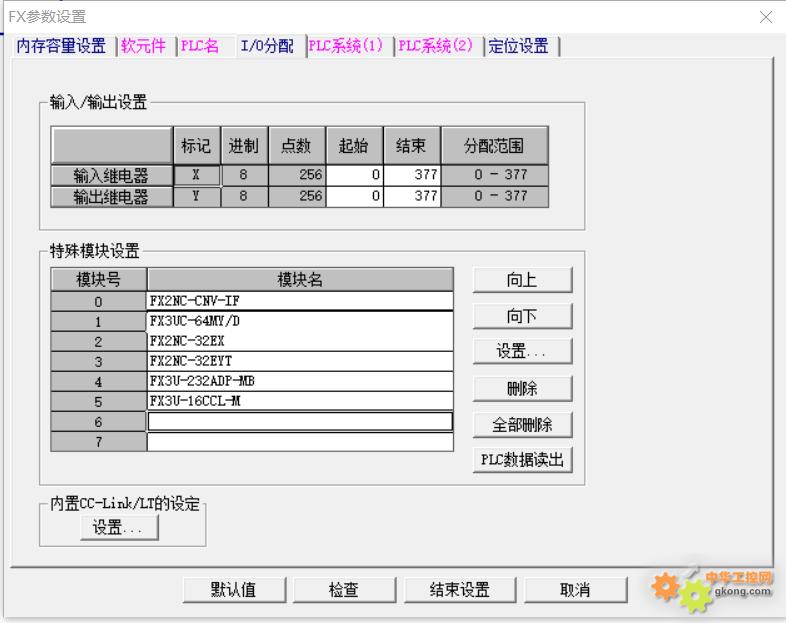
Task: Select module number 7 row header
Action: click(x=98, y=442)
